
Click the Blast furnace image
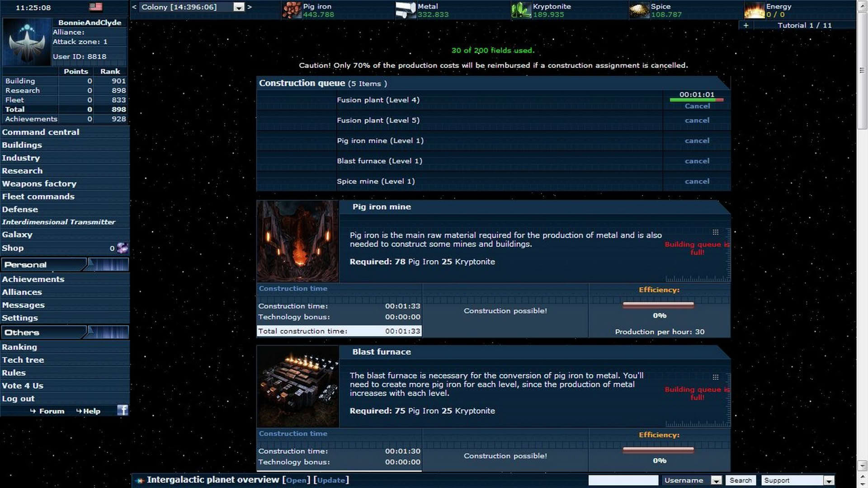(297, 386)
